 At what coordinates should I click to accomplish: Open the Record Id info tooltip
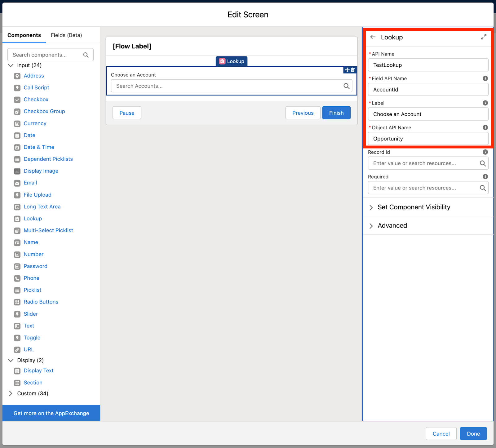coord(485,152)
